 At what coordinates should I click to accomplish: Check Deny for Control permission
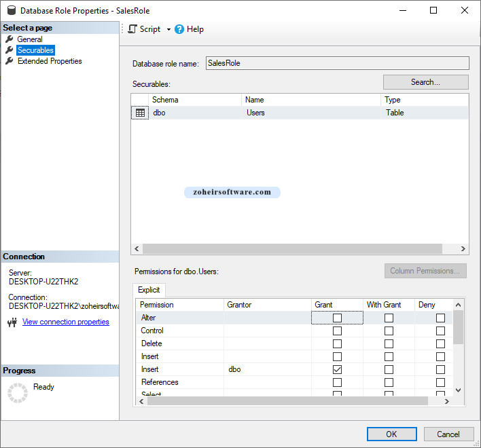(x=440, y=331)
